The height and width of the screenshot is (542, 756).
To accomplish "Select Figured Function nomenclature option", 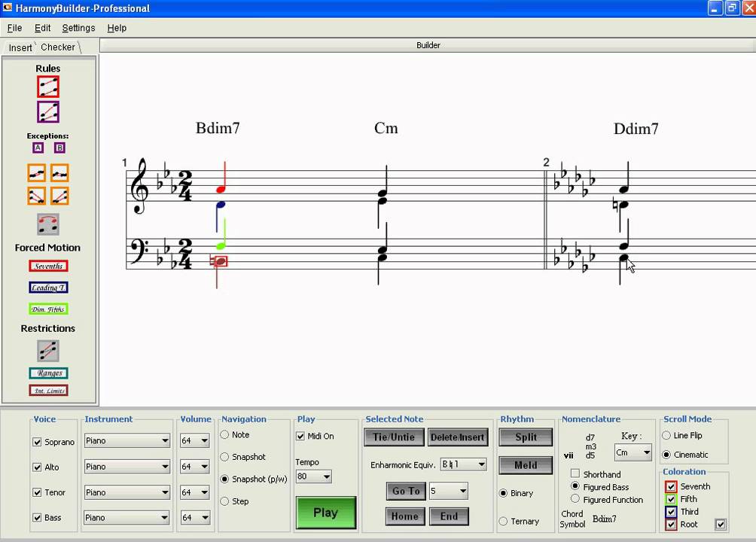I will (575, 498).
